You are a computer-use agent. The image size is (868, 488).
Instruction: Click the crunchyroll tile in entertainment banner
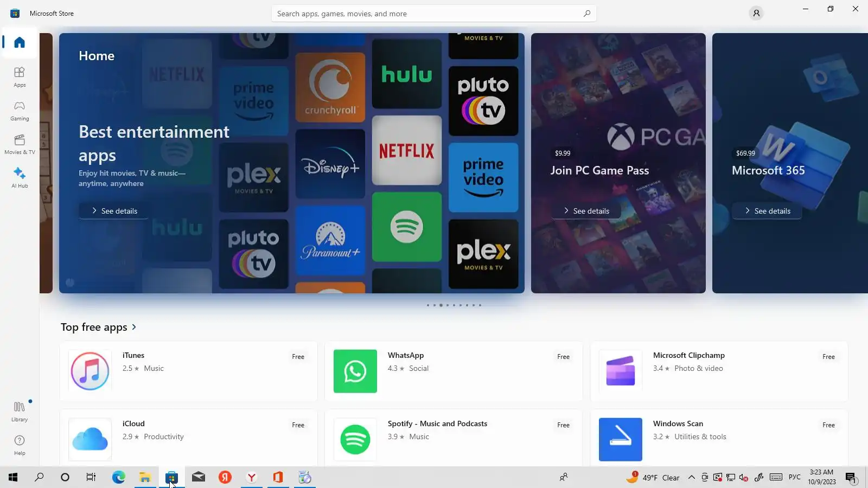330,87
